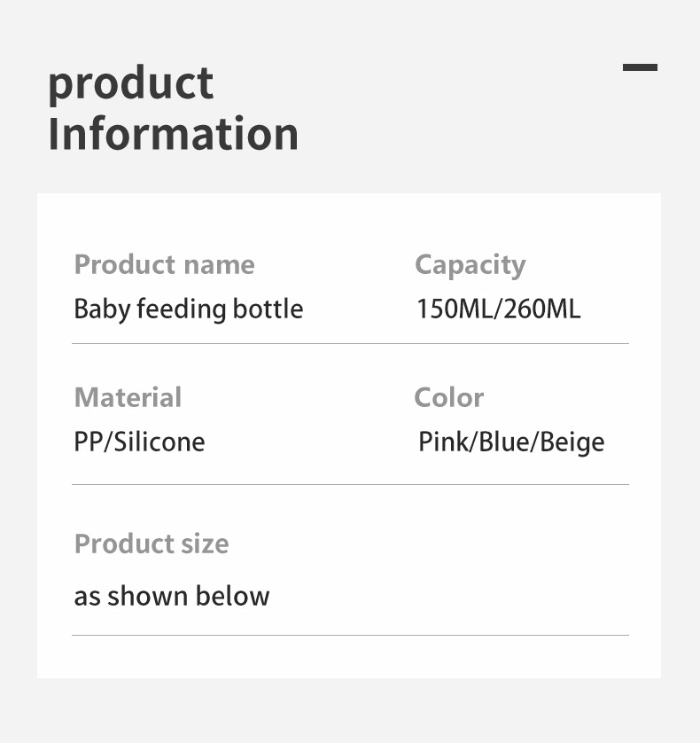This screenshot has width=700, height=743.
Task: Click the divider line below Product size row
Action: click(x=350, y=635)
